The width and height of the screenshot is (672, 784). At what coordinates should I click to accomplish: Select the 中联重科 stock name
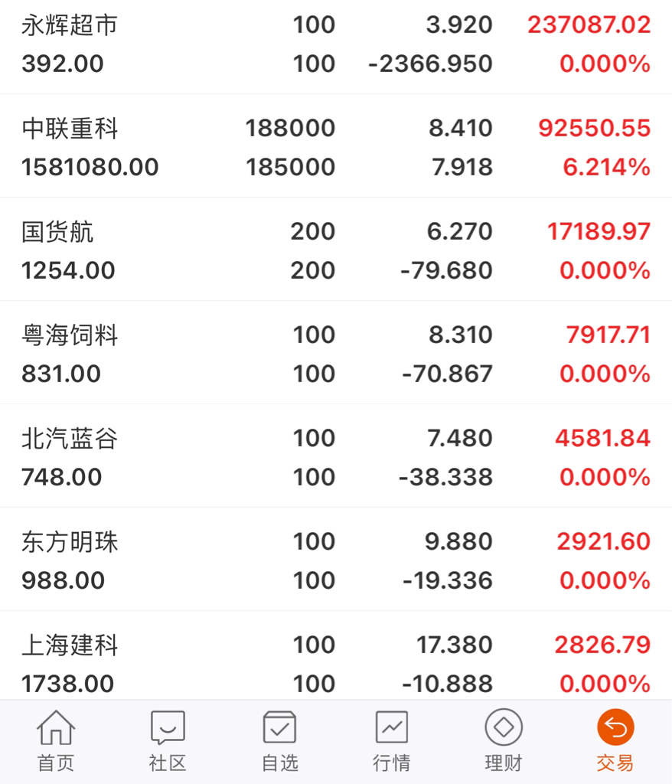(x=70, y=129)
